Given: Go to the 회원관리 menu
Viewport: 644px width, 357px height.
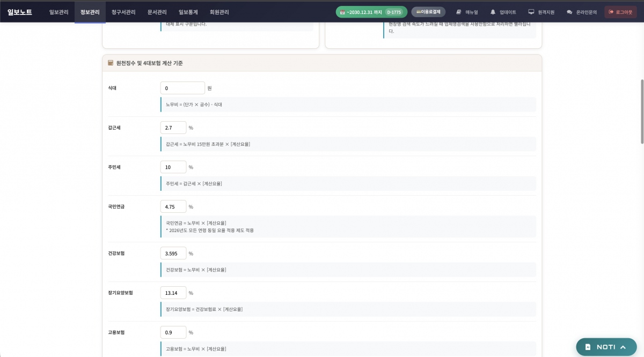Looking at the screenshot, I should coord(219,12).
